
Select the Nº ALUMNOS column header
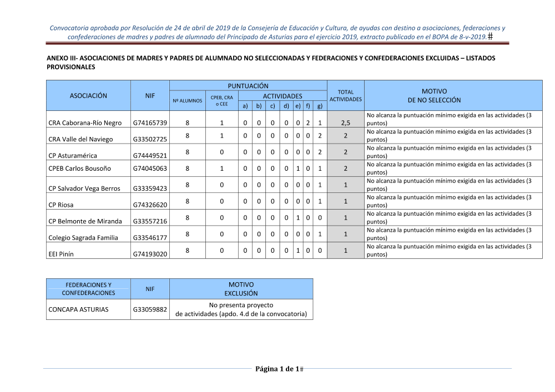pos(187,101)
